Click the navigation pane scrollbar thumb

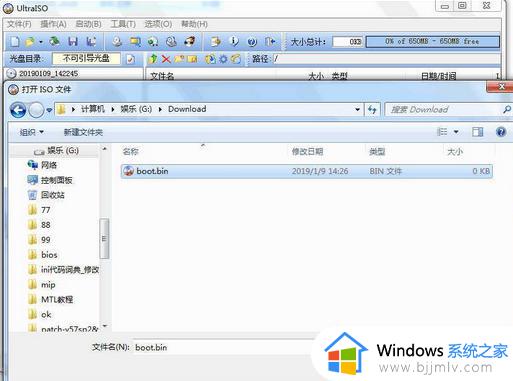pyautogui.click(x=104, y=238)
